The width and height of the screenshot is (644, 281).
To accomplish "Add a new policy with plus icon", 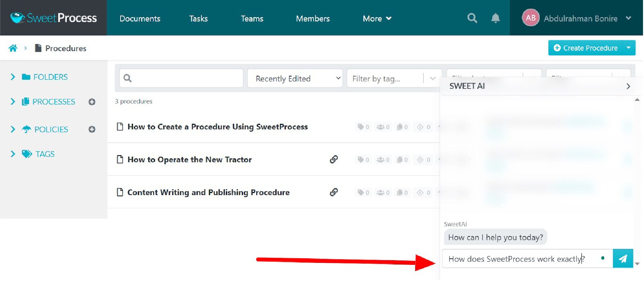I will tap(92, 129).
